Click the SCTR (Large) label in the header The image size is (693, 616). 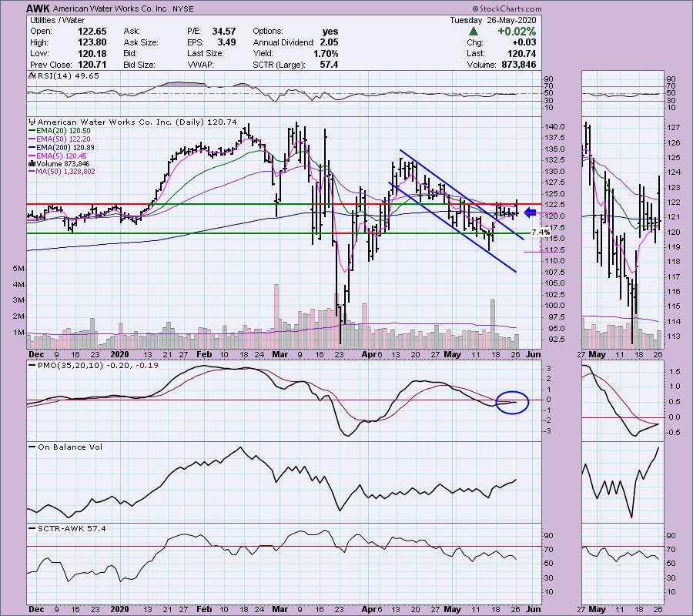click(x=279, y=65)
